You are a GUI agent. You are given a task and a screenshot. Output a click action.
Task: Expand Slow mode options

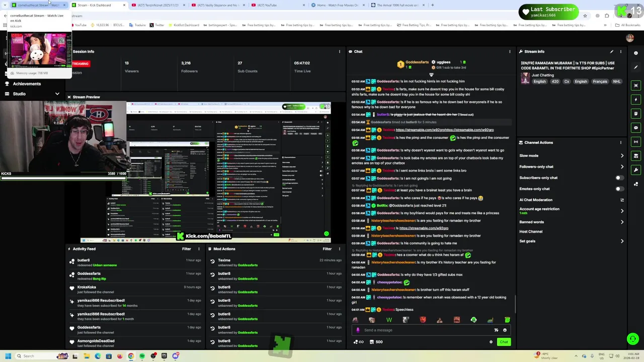coord(622,156)
